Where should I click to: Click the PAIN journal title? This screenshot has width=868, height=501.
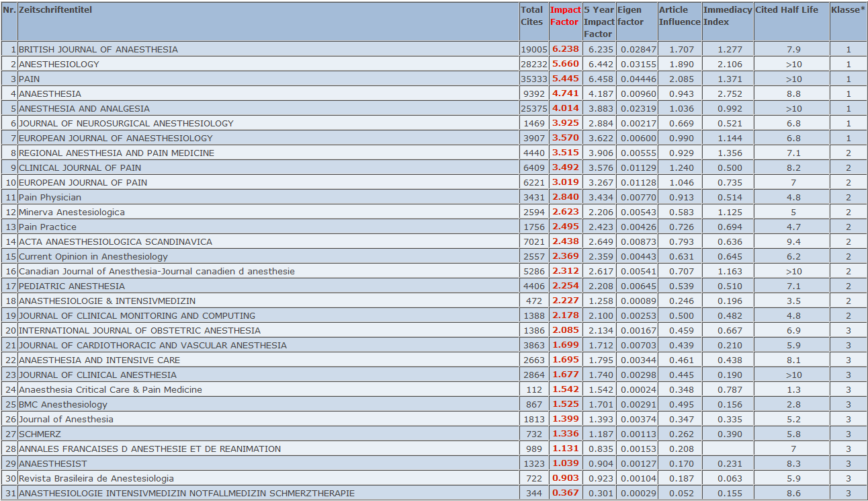tap(30, 79)
